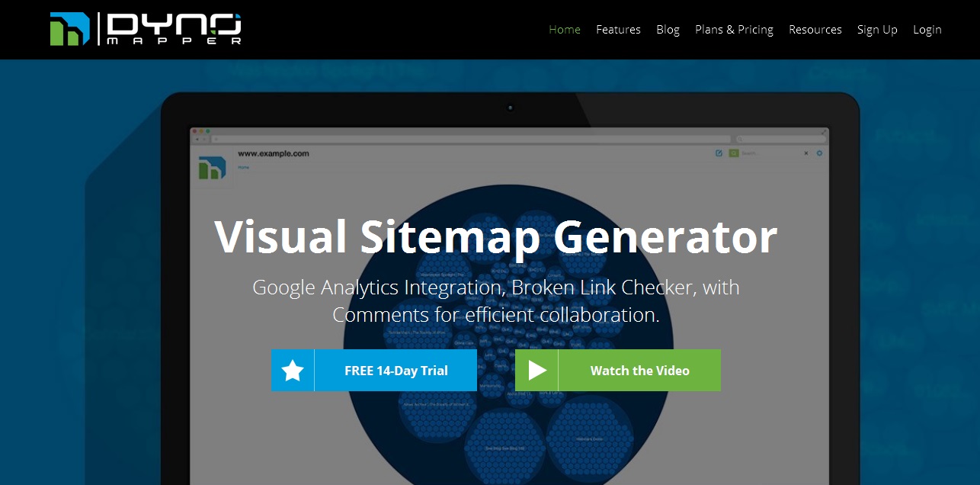Click the Watch the Video button
The height and width of the screenshot is (485, 980).
pos(618,371)
